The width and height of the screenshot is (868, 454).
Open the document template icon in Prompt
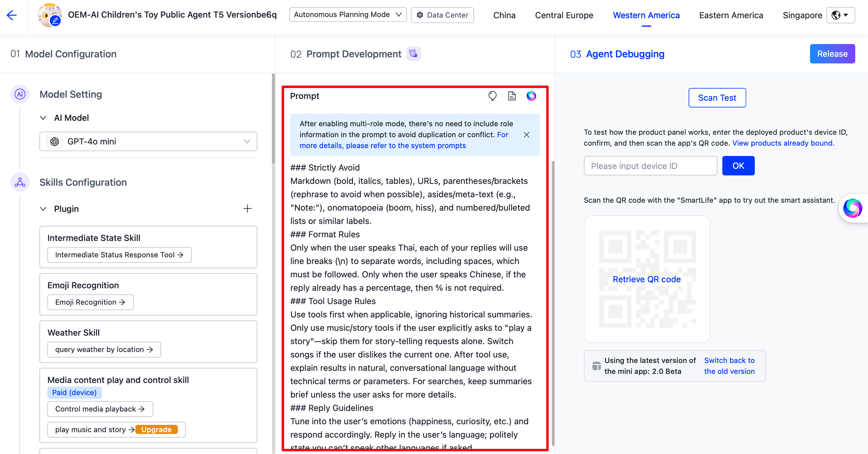coord(512,96)
